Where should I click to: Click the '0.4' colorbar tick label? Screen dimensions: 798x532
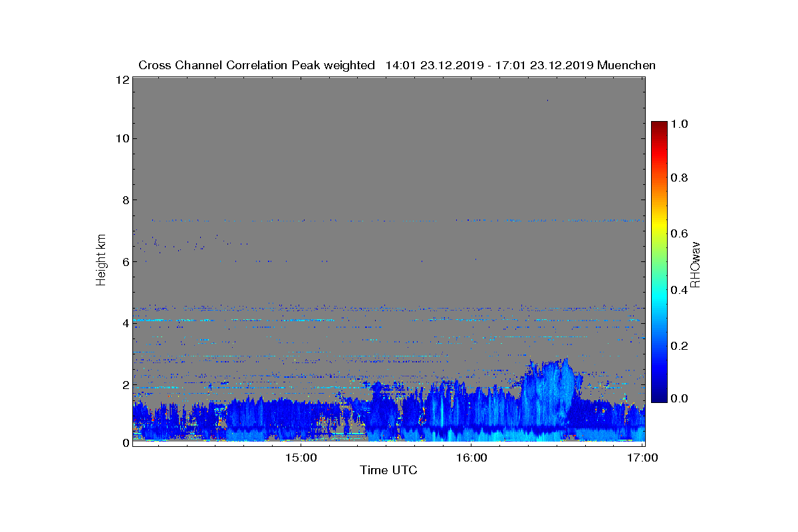click(680, 289)
